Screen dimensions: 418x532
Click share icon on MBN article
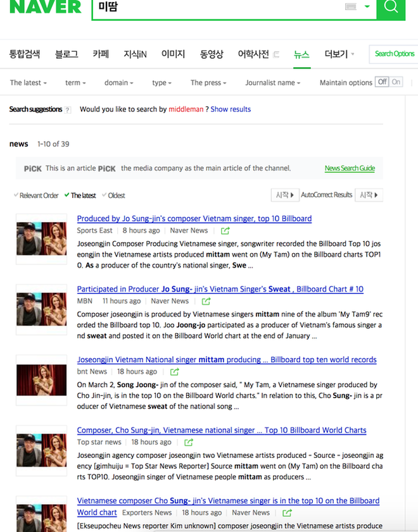(206, 301)
